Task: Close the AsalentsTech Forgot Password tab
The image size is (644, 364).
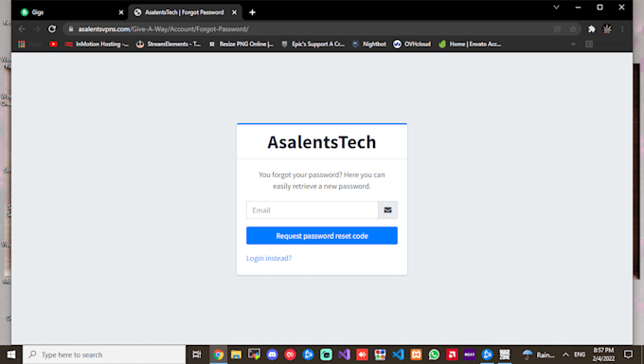Action: tap(234, 12)
